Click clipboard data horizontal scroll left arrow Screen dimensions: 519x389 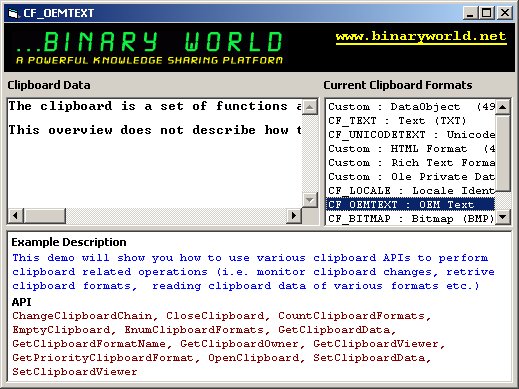click(x=16, y=215)
